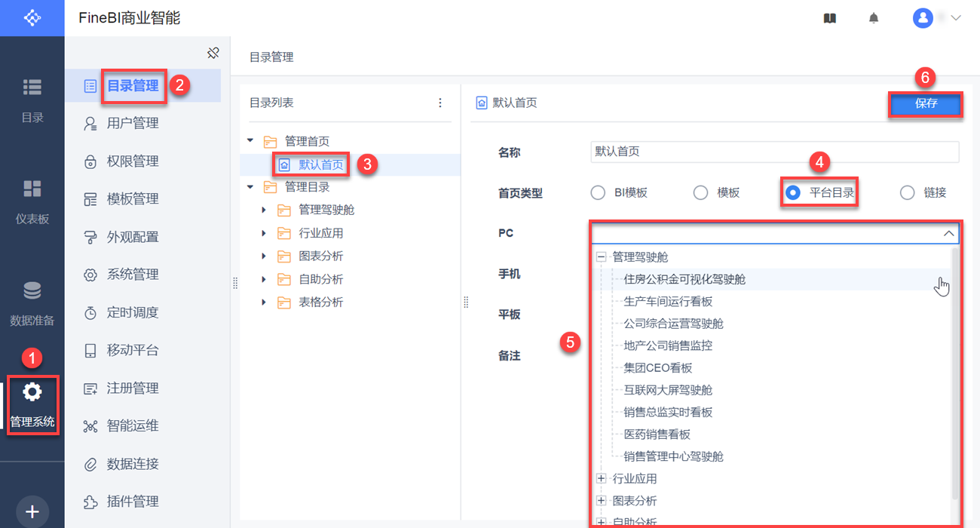
Task: Click the 插件管理 puzzle icon
Action: point(90,502)
